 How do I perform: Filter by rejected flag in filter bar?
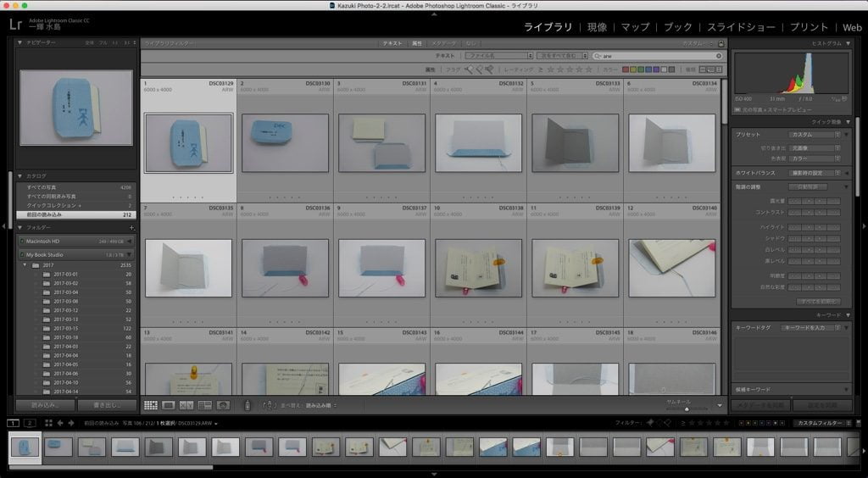point(489,69)
